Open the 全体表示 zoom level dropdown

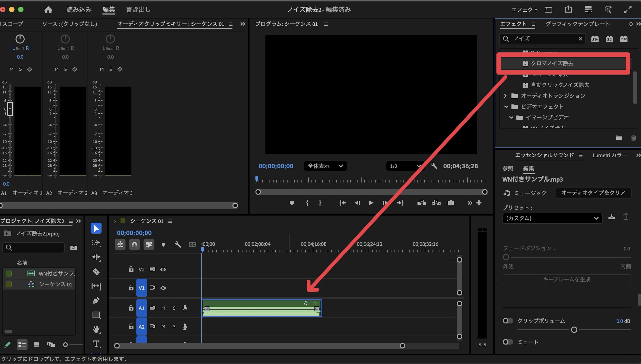click(x=325, y=166)
